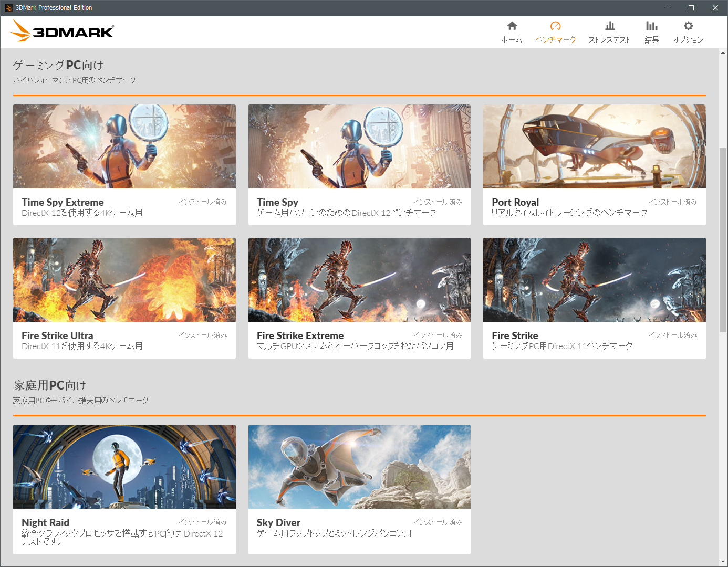Image resolution: width=728 pixels, height=567 pixels.
Task: Open the Stress Test chart icon
Action: pyautogui.click(x=609, y=26)
